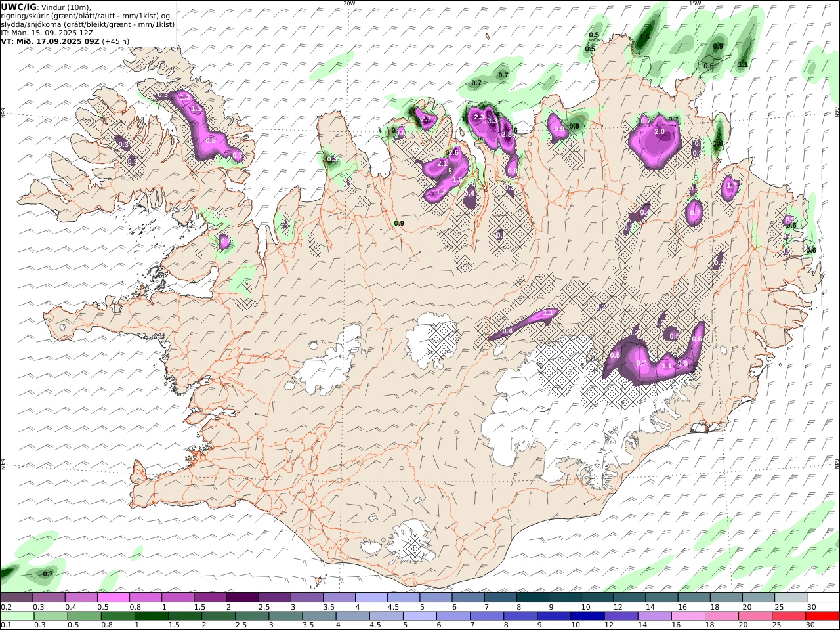Click the "(+45 h)" forecast offset
Image resolution: width=840 pixels, height=630 pixels.
tap(115, 41)
